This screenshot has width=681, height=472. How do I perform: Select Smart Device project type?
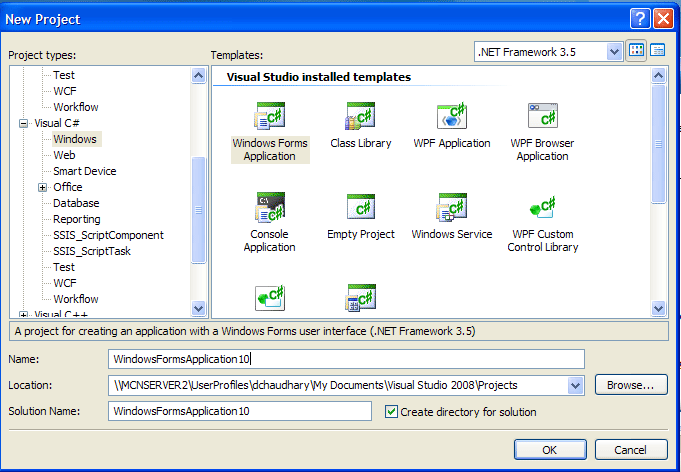coord(85,171)
